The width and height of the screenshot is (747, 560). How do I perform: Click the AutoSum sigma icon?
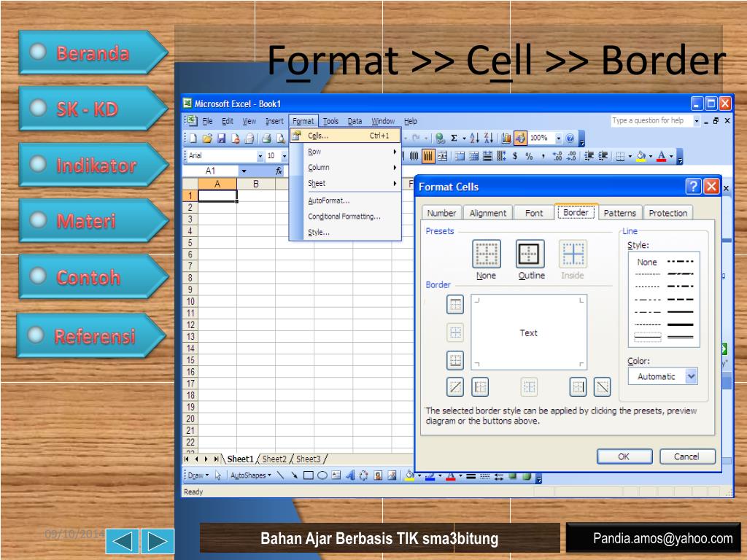[454, 138]
